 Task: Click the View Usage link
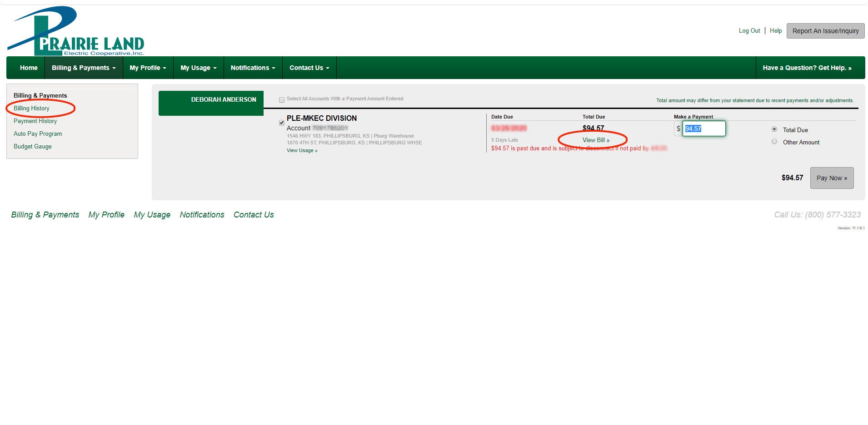pyautogui.click(x=302, y=150)
